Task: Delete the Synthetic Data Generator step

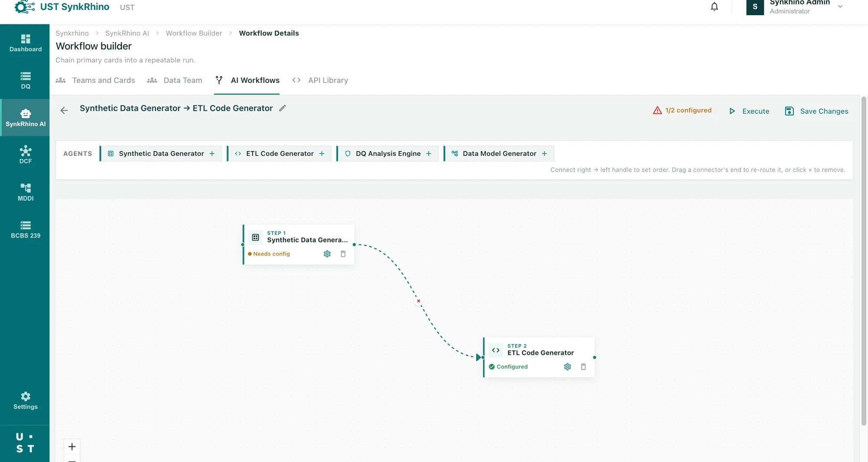Action: [x=343, y=254]
